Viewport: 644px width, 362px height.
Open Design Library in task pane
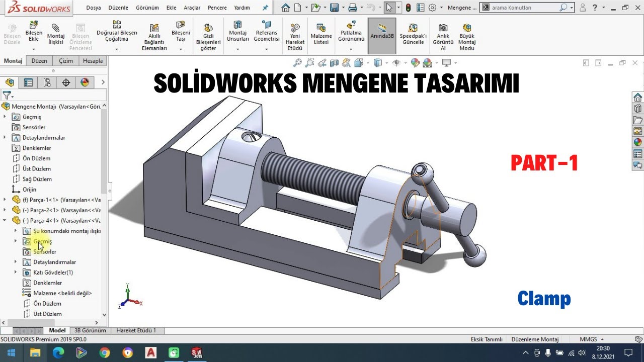637,109
